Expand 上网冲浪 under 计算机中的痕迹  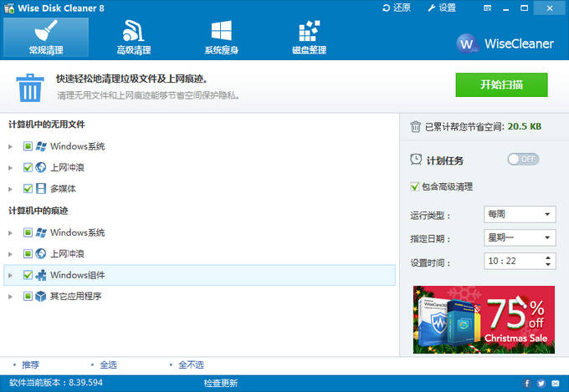(11, 254)
